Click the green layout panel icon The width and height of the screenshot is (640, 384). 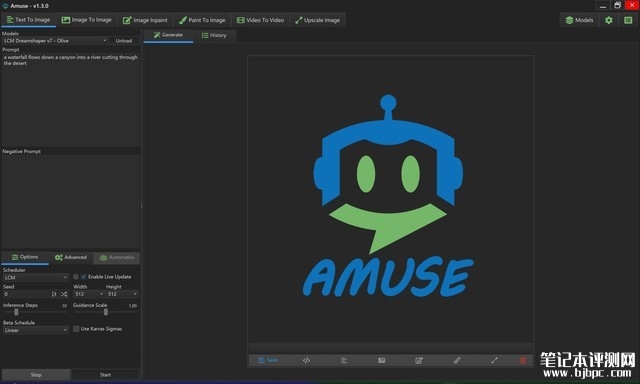[x=628, y=20]
